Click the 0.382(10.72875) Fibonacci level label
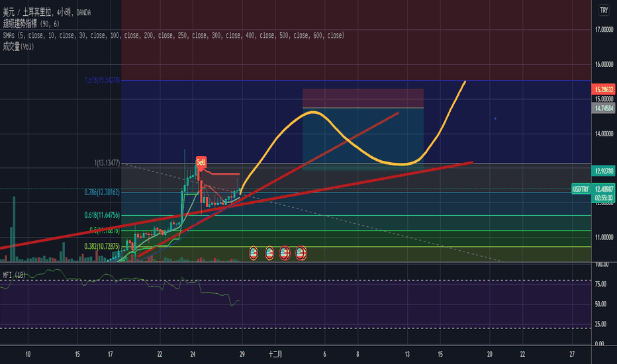 pos(102,247)
